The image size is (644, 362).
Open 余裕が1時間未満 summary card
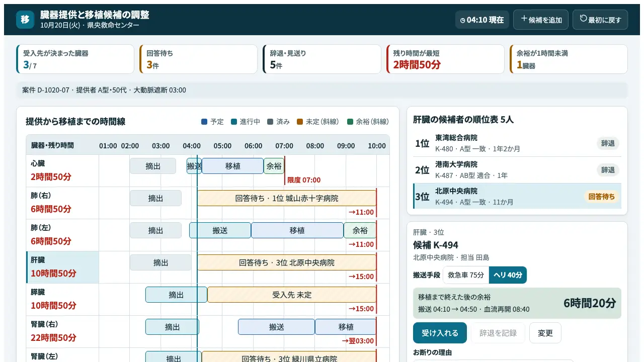click(569, 59)
